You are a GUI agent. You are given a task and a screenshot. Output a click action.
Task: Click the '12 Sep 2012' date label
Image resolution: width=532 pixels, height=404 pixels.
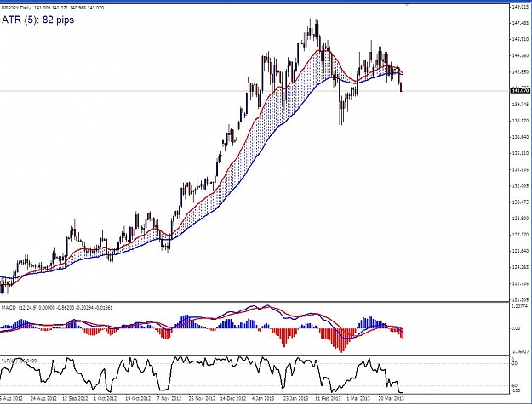(75, 398)
